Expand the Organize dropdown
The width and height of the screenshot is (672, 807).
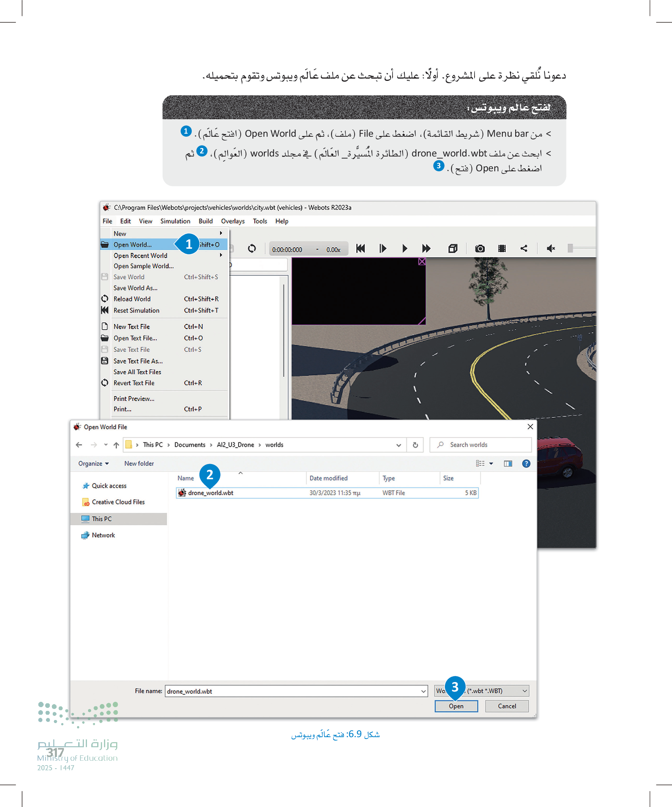93,463
